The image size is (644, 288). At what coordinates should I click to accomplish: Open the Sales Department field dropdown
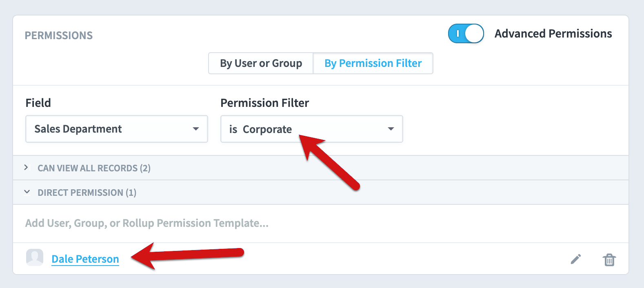click(x=117, y=129)
